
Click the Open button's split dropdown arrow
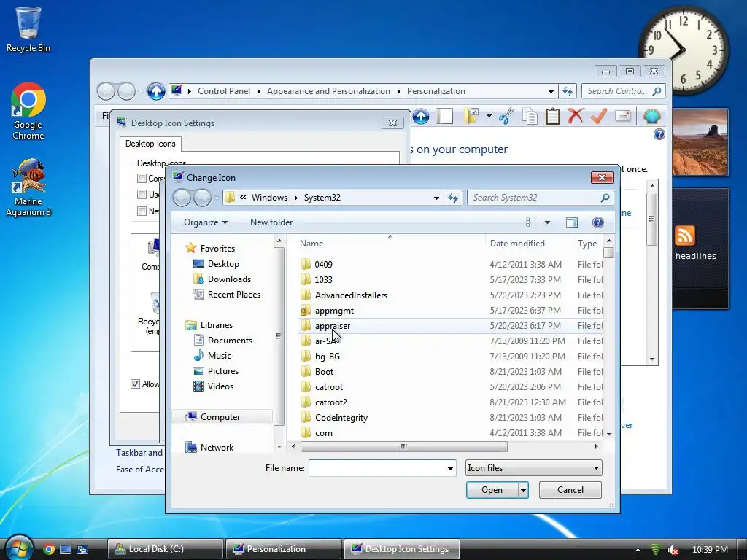(523, 490)
